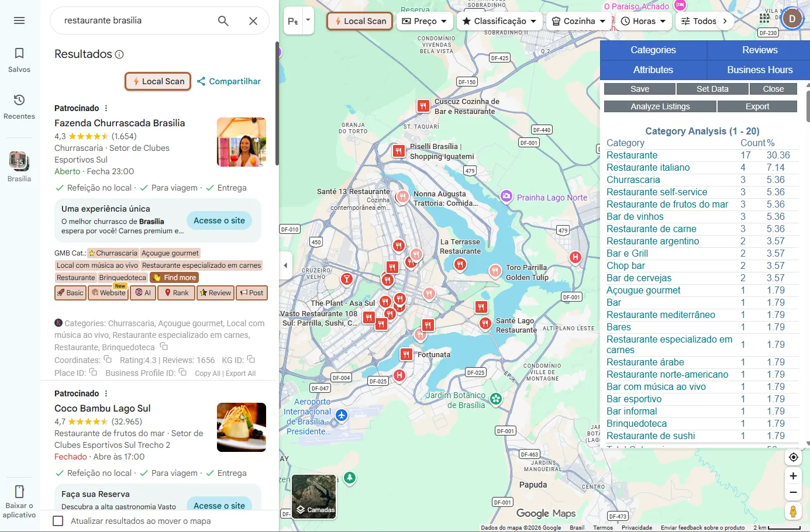Click the Street View pegman icon
The height and width of the screenshot is (532, 810).
point(793,512)
